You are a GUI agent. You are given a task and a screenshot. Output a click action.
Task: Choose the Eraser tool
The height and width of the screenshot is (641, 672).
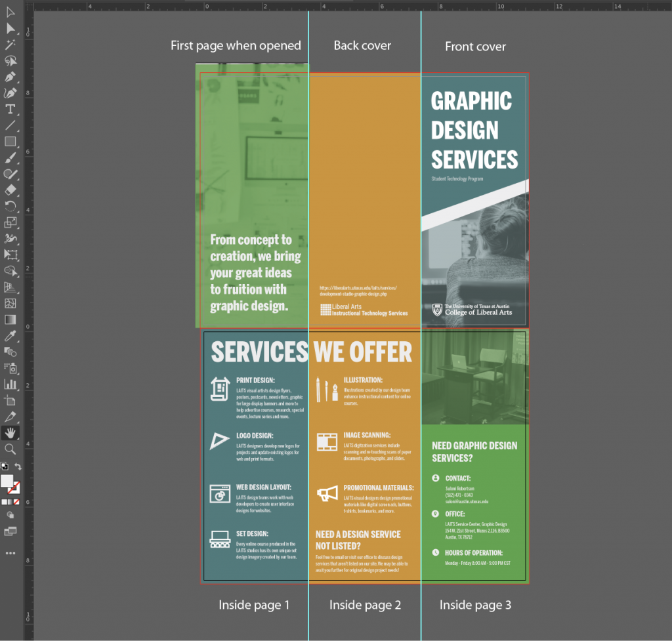(x=10, y=190)
